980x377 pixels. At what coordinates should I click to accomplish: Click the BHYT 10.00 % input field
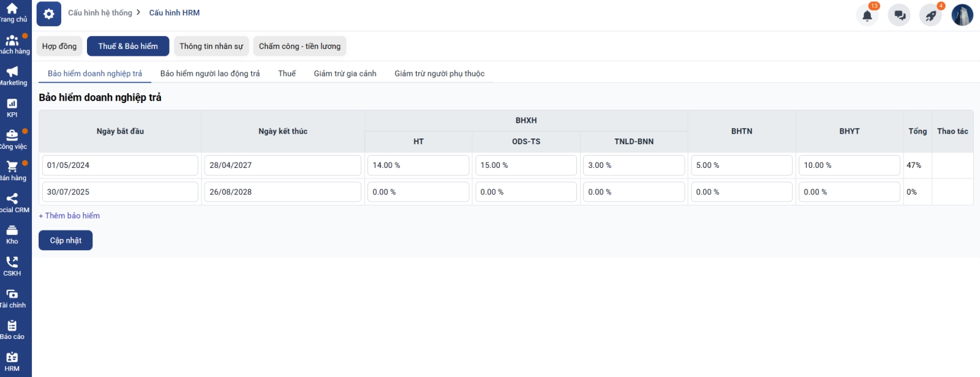[848, 166]
